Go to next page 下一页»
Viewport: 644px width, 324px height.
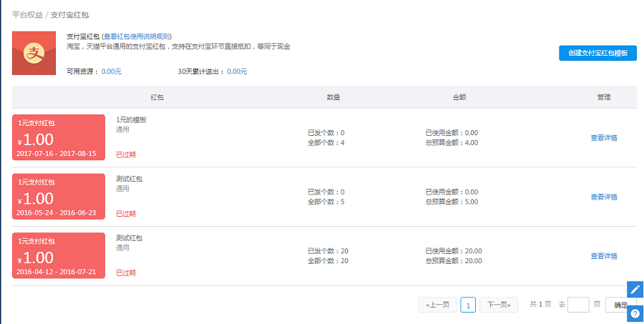point(499,305)
